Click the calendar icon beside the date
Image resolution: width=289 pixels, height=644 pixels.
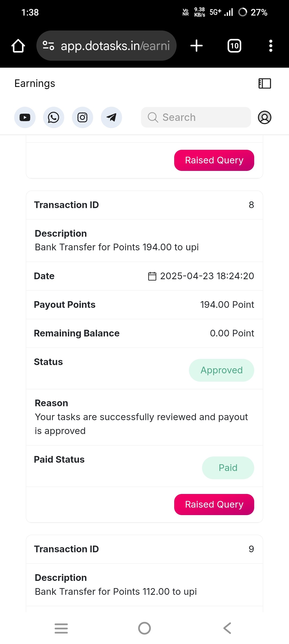(x=152, y=276)
